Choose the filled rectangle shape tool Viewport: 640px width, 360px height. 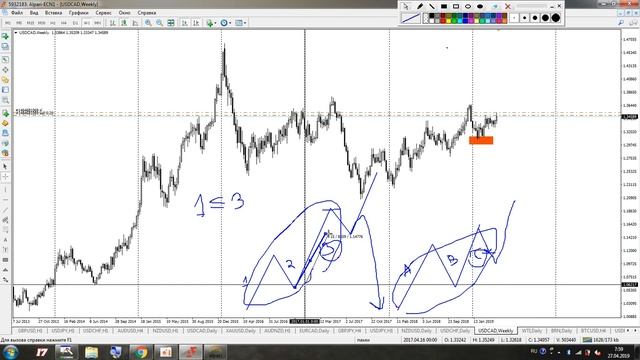click(x=444, y=7)
